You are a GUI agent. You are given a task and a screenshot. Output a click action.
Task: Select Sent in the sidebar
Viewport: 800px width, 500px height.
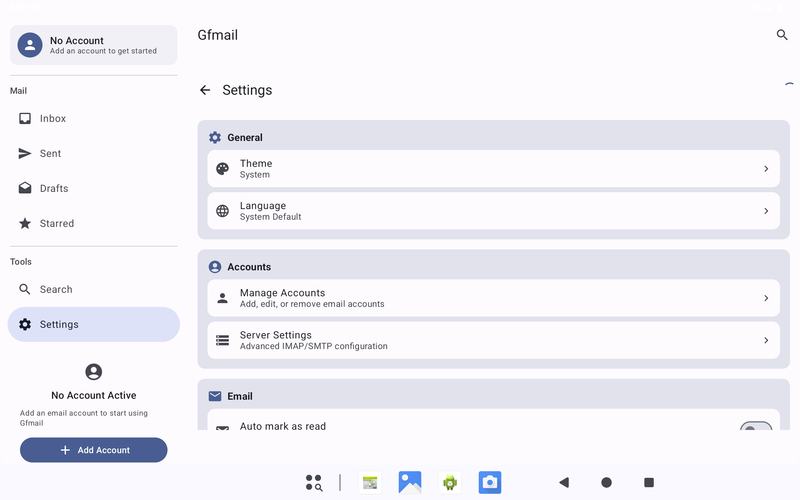click(50, 153)
